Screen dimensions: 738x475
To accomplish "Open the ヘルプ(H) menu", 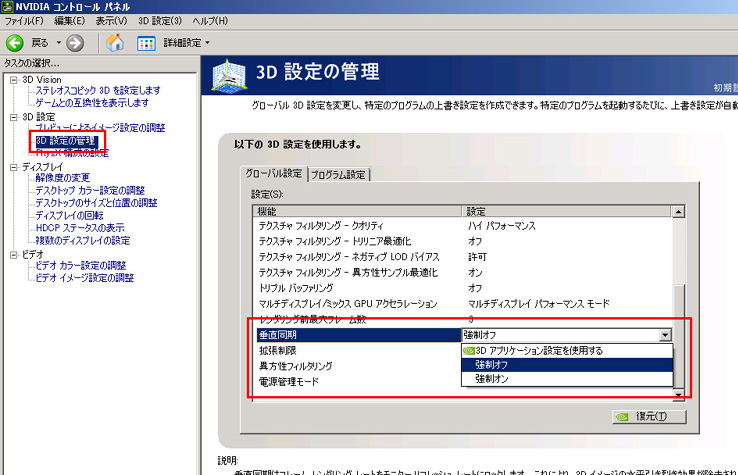I will (x=210, y=21).
